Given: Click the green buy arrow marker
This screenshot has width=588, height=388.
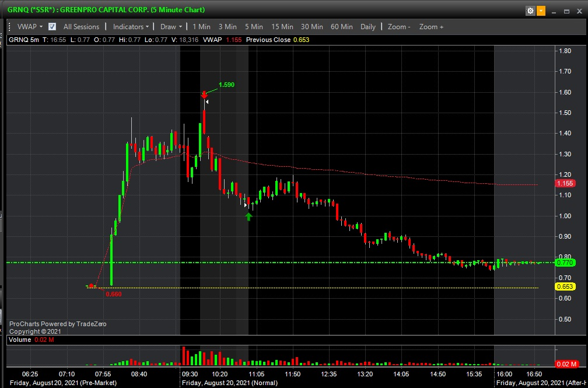Looking at the screenshot, I should (249, 216).
